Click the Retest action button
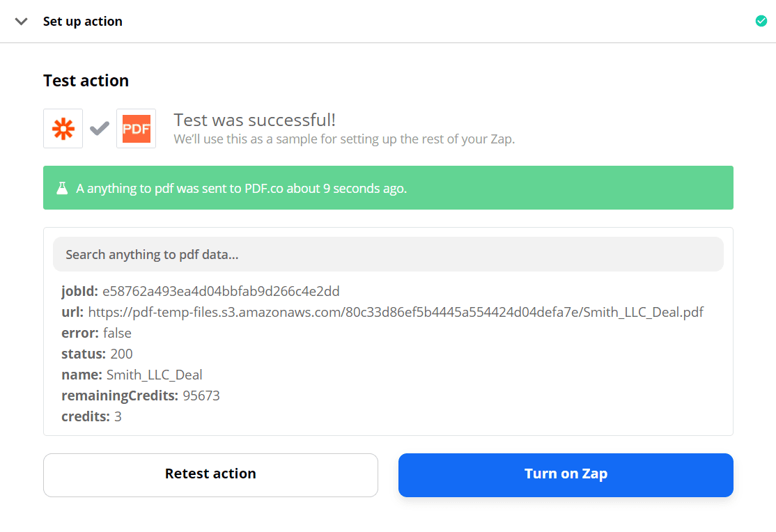Screen dimensions: 776x532 [210, 475]
